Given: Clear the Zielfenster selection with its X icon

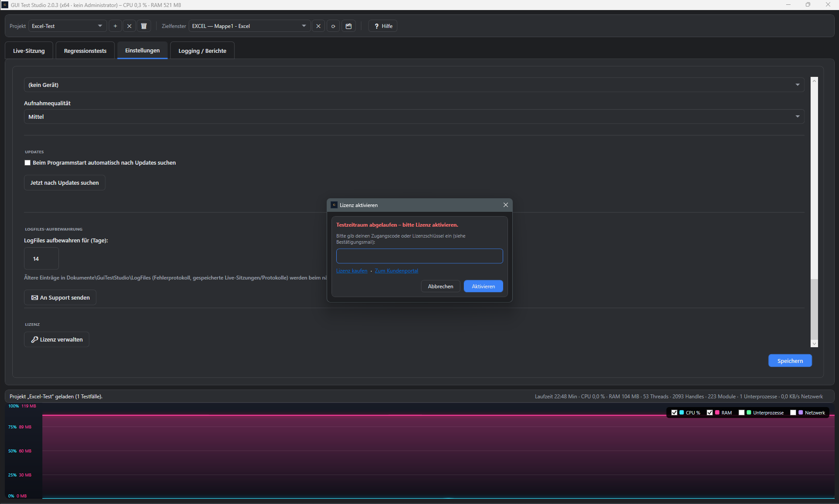Looking at the screenshot, I should (318, 26).
